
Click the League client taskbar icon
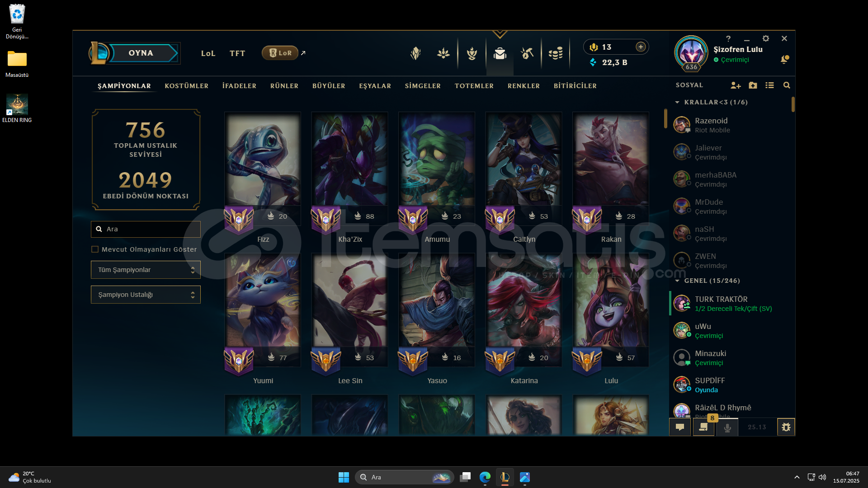tap(505, 477)
